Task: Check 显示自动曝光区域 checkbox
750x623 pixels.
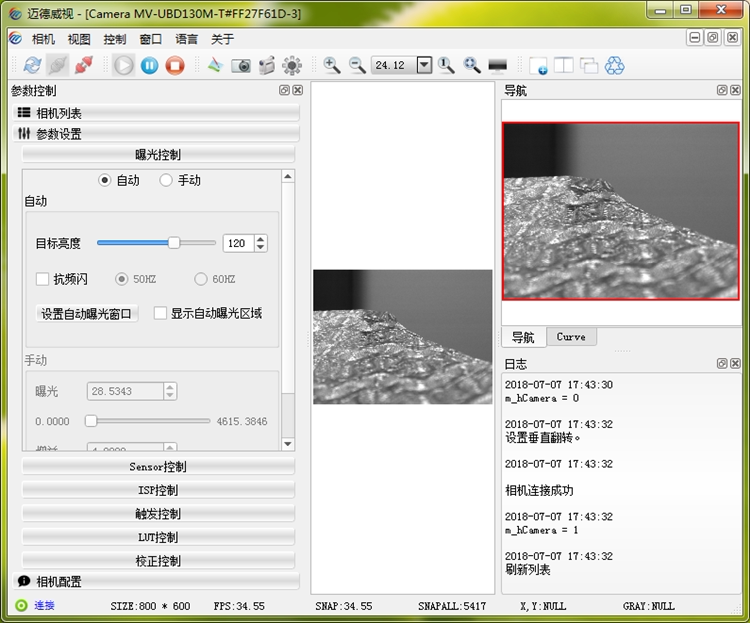Action: [160, 313]
